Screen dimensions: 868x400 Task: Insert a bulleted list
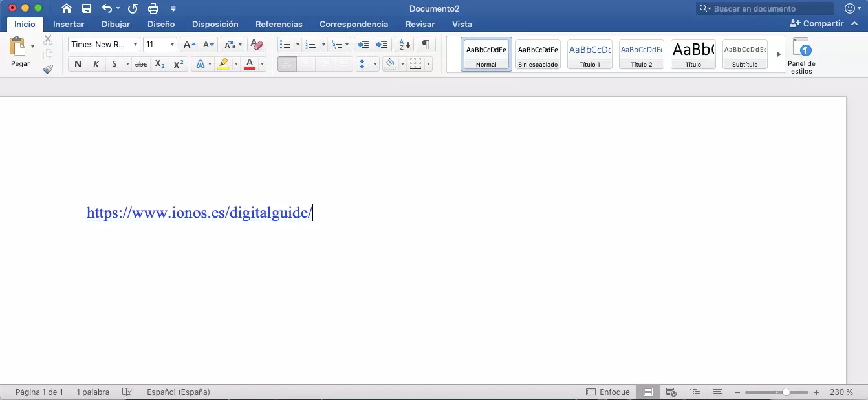285,45
